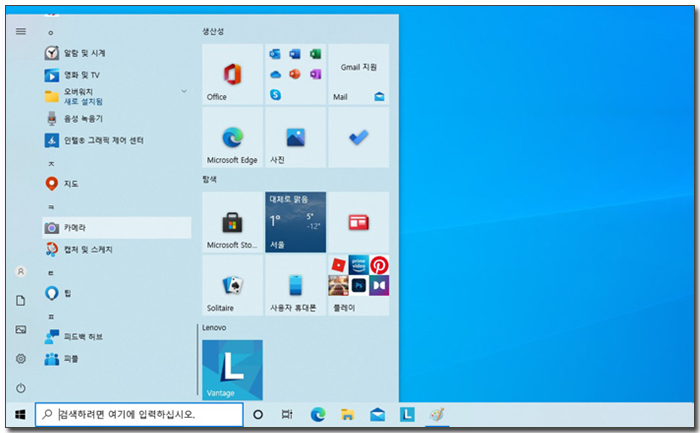Open Lenovo Vantage from the taskbar
This screenshot has width=700, height=433.
tap(407, 415)
